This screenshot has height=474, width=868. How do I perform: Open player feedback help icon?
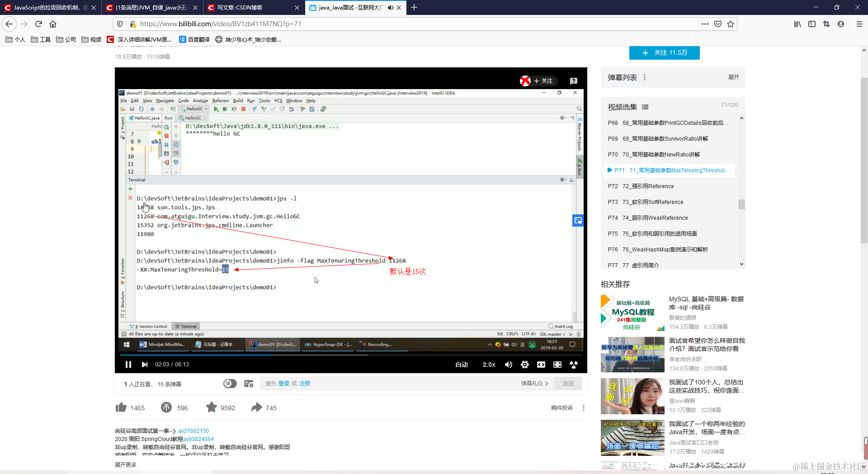coord(574,81)
